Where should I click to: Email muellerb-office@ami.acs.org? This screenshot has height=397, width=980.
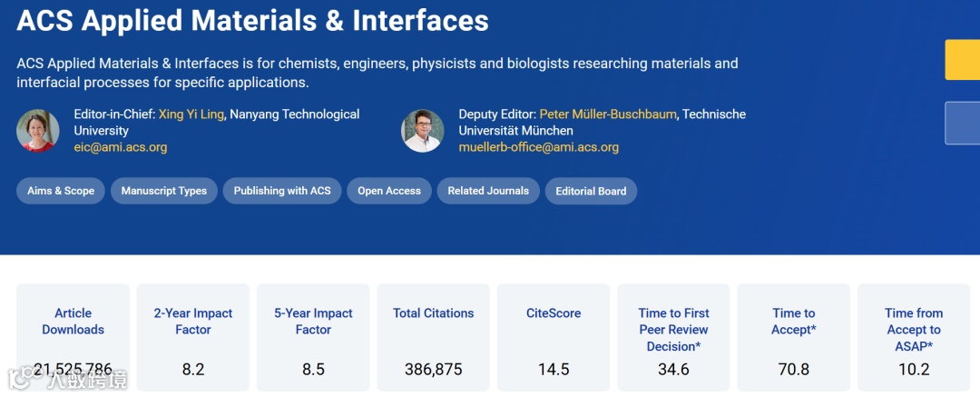coord(539,147)
